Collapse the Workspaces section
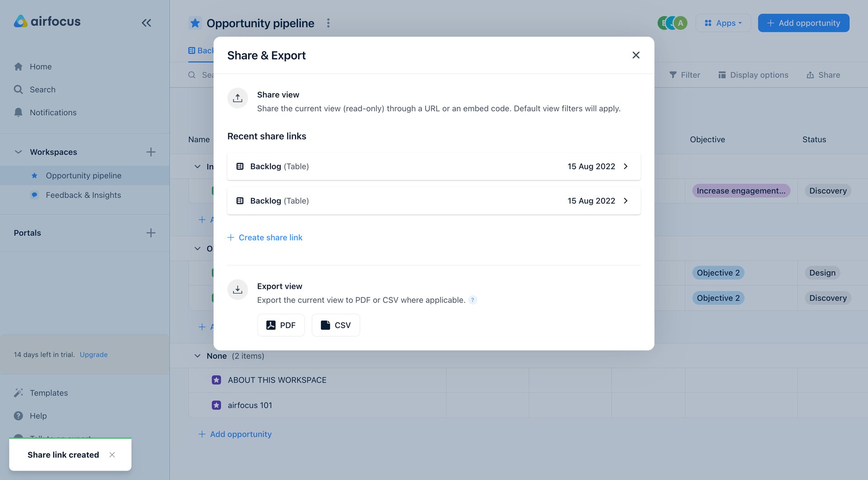Screen dimensions: 868x480 (x=18, y=152)
